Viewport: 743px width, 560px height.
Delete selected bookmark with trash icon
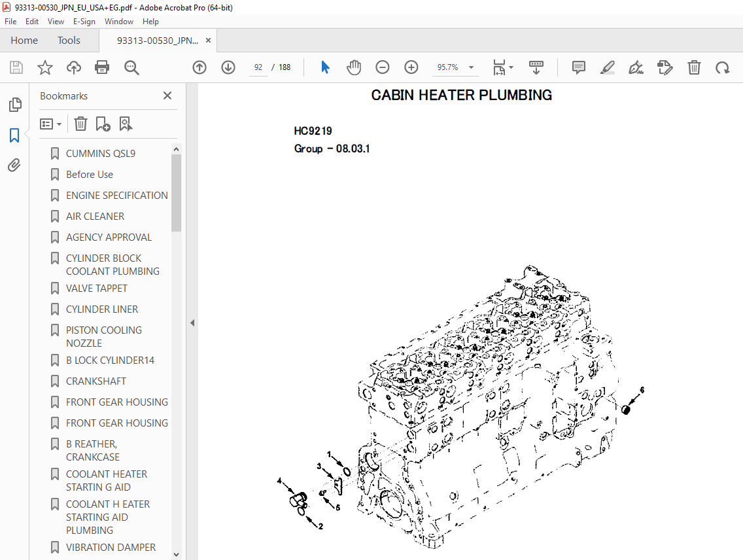pyautogui.click(x=80, y=124)
